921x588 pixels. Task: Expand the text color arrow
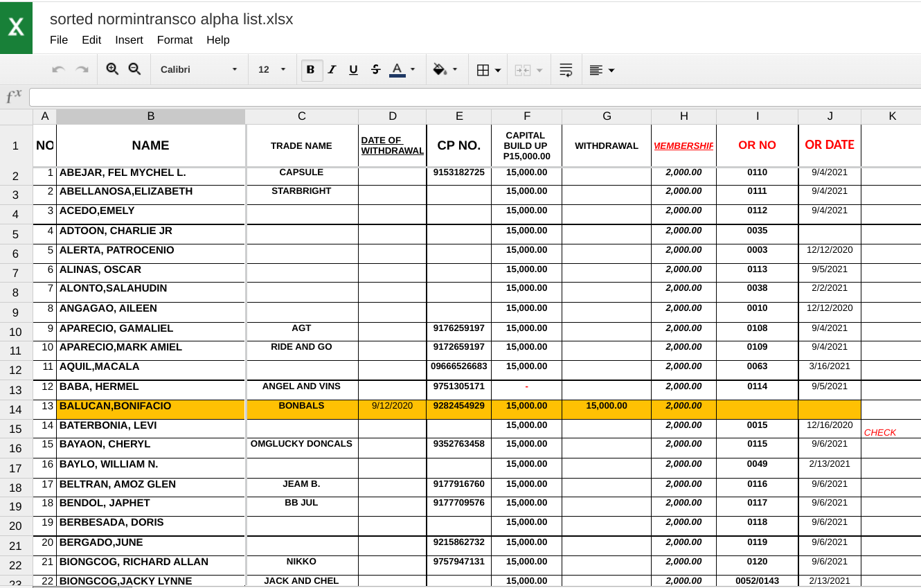pyautogui.click(x=413, y=70)
